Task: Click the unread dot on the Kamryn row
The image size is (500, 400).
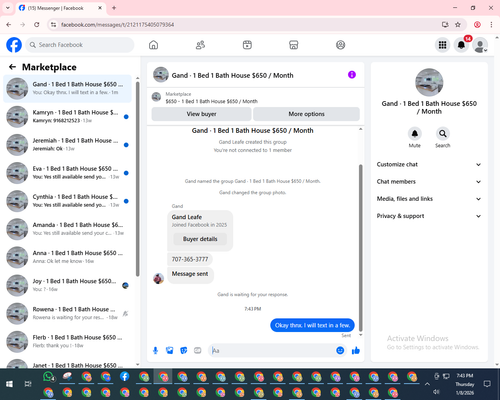Action: (126, 117)
